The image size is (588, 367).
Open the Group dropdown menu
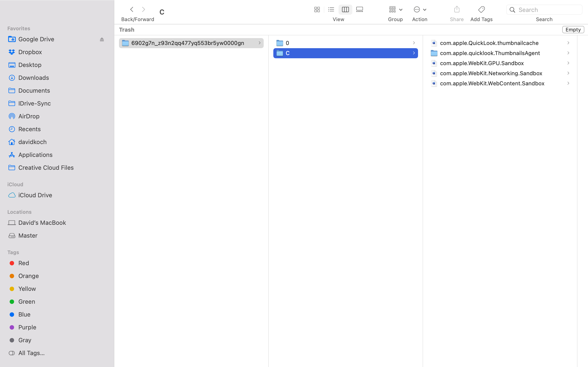coord(395,9)
